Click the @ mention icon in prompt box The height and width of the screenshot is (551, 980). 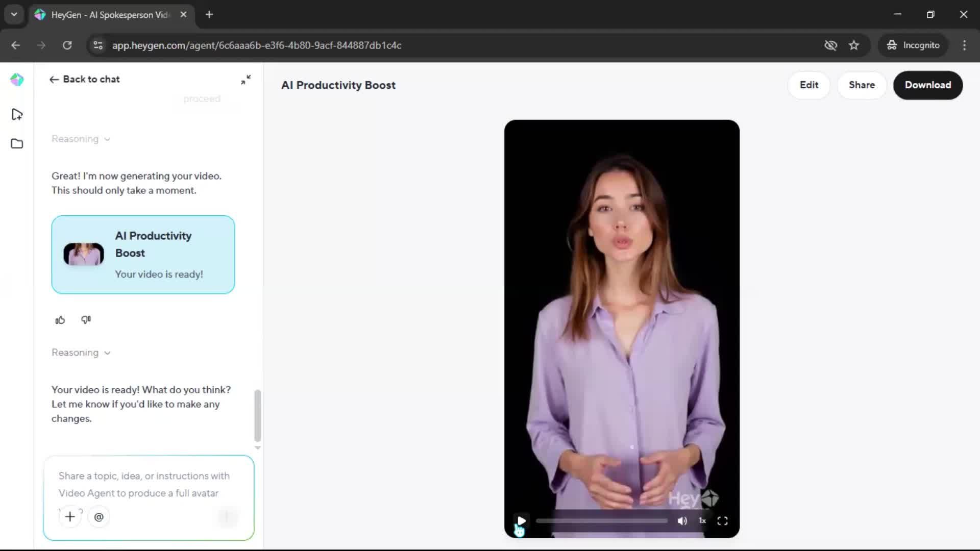tap(99, 517)
